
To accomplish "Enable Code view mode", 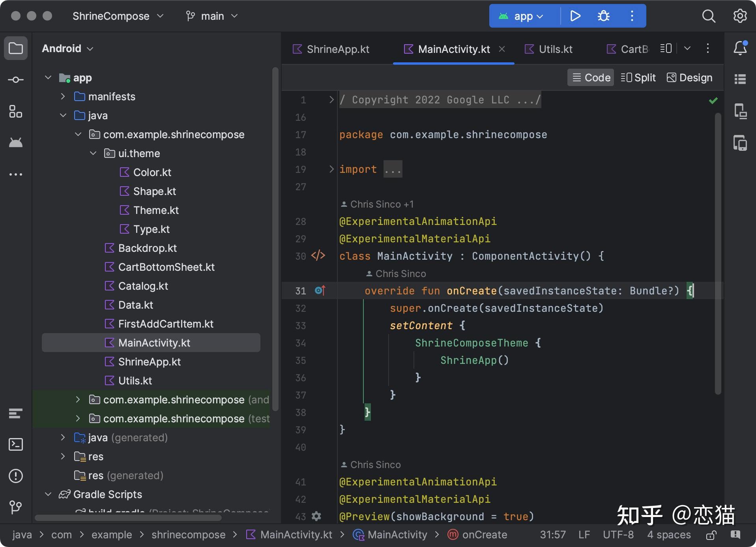I will coord(590,77).
